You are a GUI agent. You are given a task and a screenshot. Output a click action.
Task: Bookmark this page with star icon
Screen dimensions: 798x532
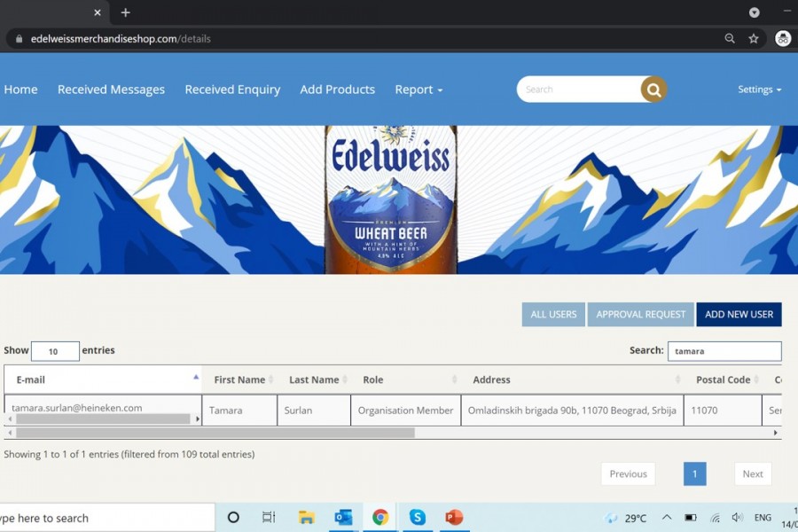click(x=753, y=39)
